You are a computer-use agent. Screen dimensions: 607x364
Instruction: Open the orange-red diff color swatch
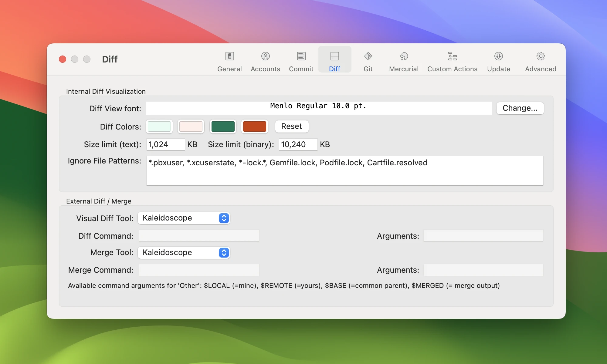[254, 126]
